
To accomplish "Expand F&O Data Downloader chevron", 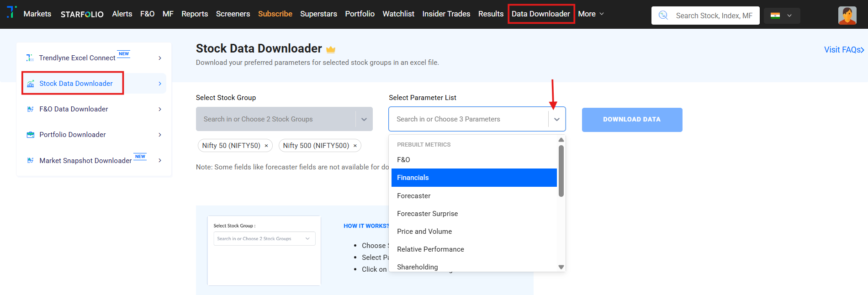I will click(160, 109).
